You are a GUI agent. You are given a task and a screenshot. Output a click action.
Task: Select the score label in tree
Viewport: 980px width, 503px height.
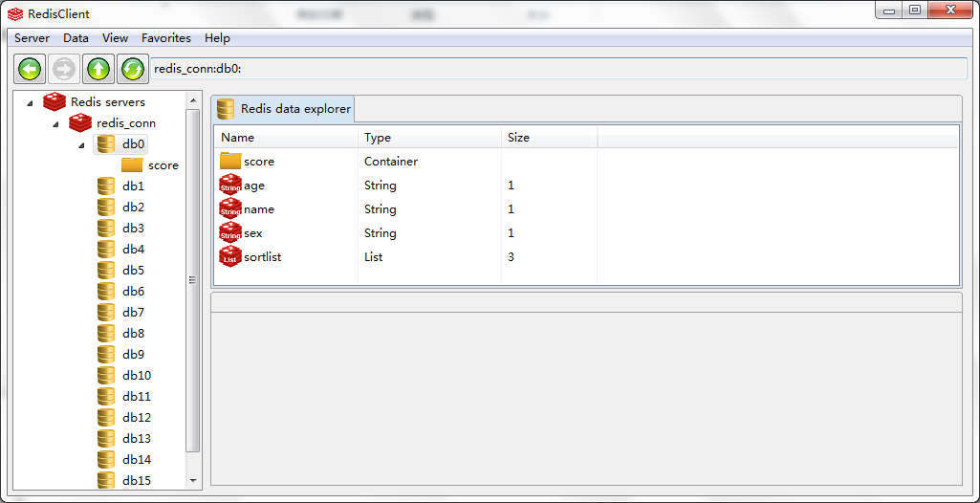(x=163, y=165)
